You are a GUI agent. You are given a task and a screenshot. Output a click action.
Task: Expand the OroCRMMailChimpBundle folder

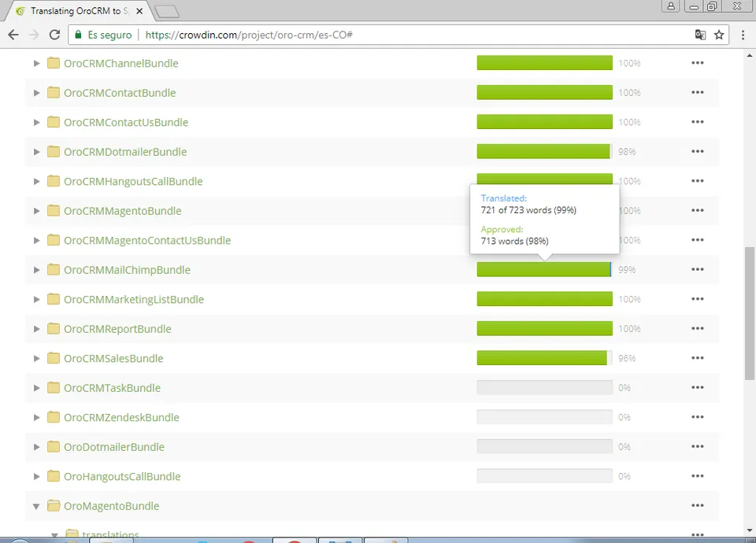pyautogui.click(x=36, y=270)
